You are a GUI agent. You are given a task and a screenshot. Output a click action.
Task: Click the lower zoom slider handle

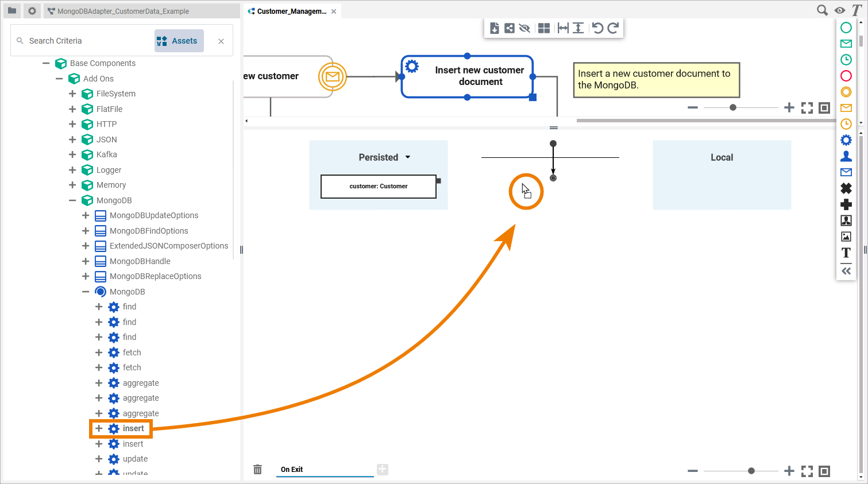coord(751,471)
